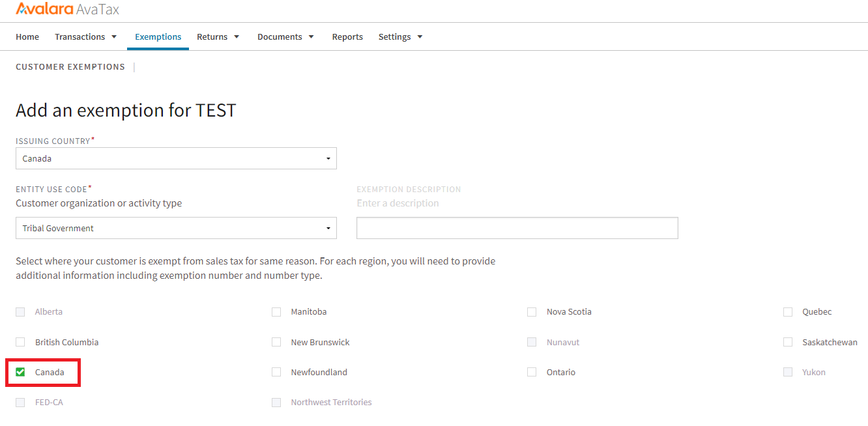Check the Quebec checkbox

[788, 312]
